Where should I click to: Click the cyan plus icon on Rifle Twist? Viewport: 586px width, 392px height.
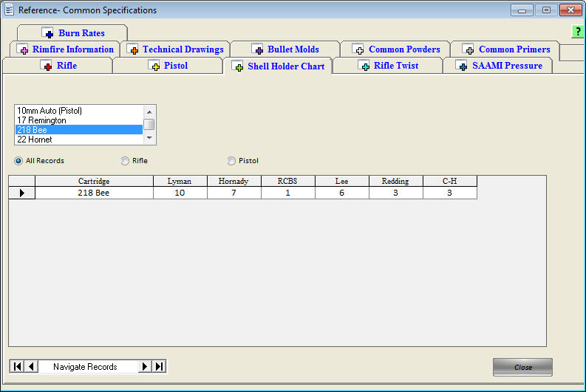364,65
